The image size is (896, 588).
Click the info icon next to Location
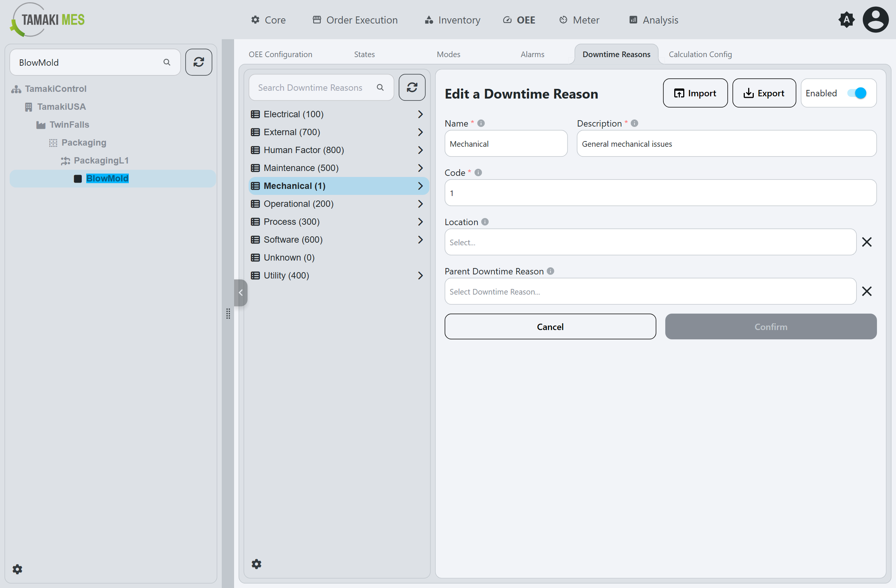pyautogui.click(x=485, y=222)
